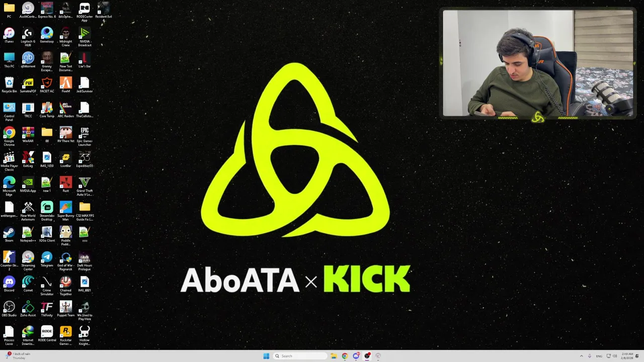Select Streamlabs Desktop icon
The height and width of the screenshot is (362, 644).
coord(47,211)
